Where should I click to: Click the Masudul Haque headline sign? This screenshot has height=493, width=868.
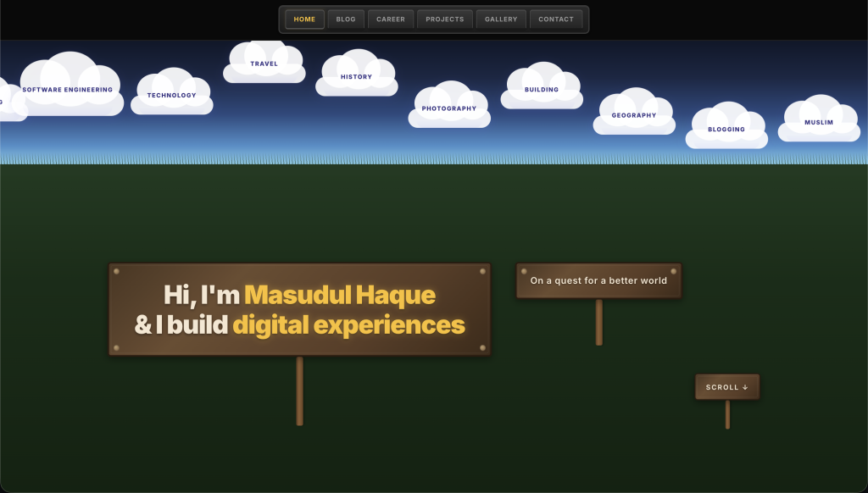(x=299, y=309)
